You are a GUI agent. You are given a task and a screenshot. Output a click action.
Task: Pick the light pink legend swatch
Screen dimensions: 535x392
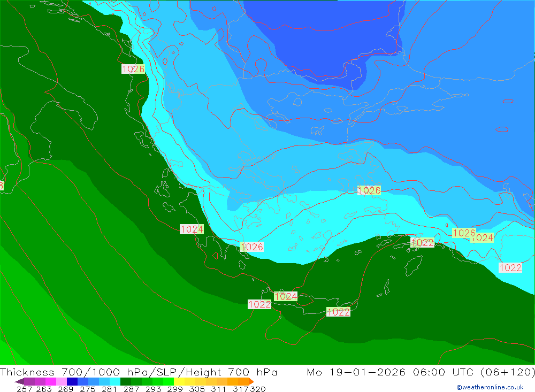coord(62,381)
